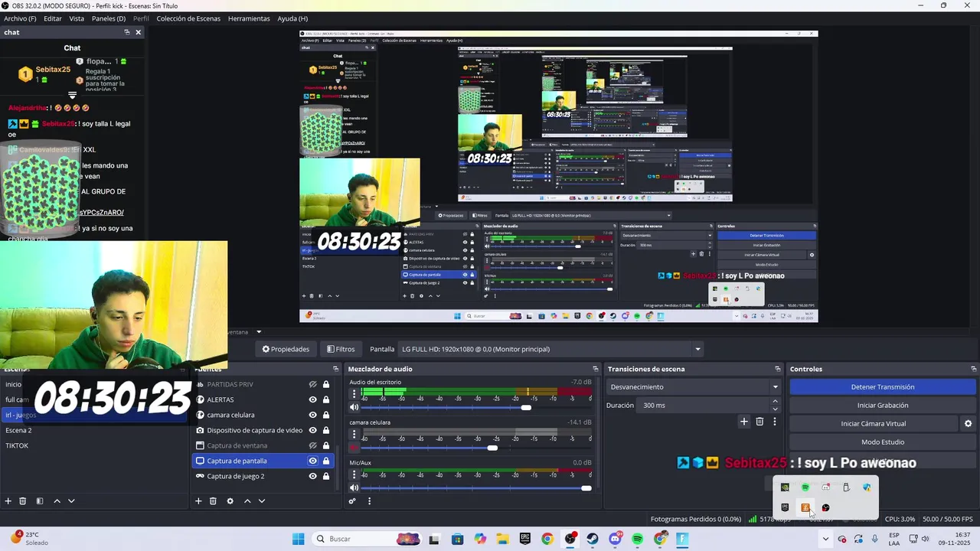Open source Filtros button
980x551 pixels.
point(341,349)
